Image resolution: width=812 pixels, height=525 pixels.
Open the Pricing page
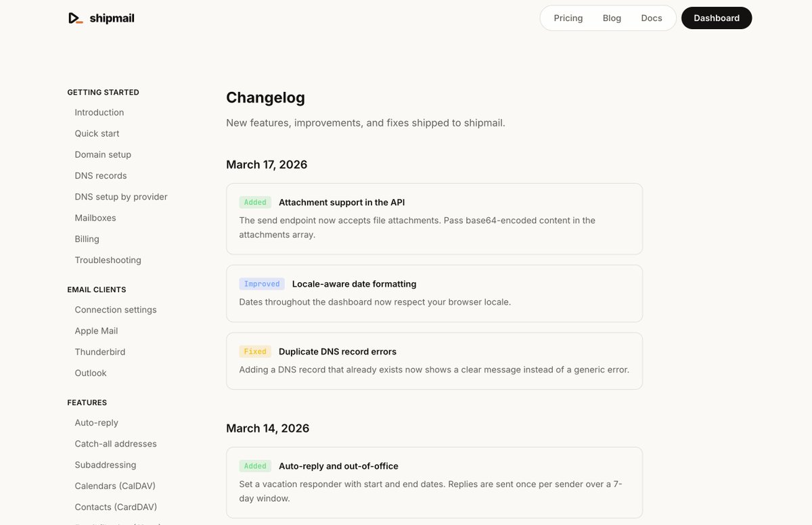click(568, 18)
